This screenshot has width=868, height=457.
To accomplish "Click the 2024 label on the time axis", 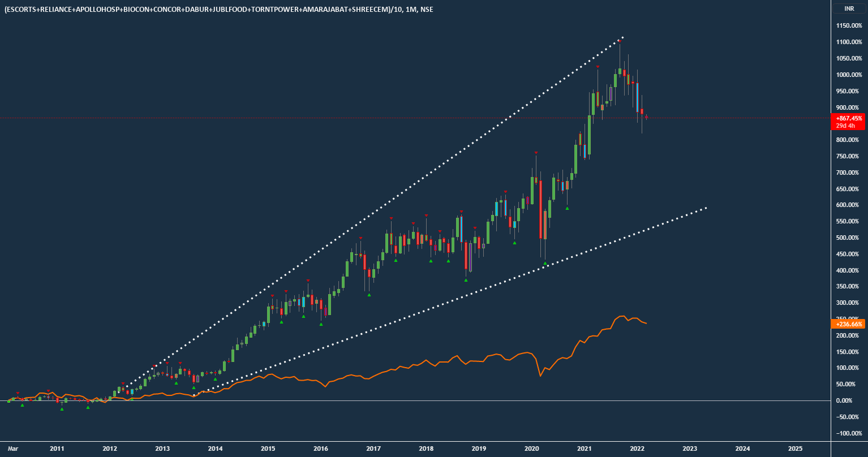I will (742, 449).
